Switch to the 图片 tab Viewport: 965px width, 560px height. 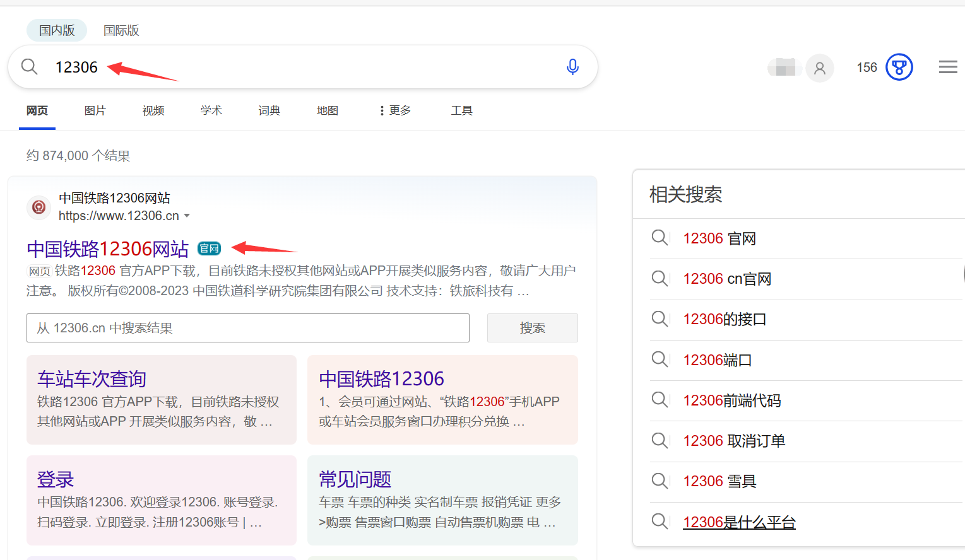(95, 110)
